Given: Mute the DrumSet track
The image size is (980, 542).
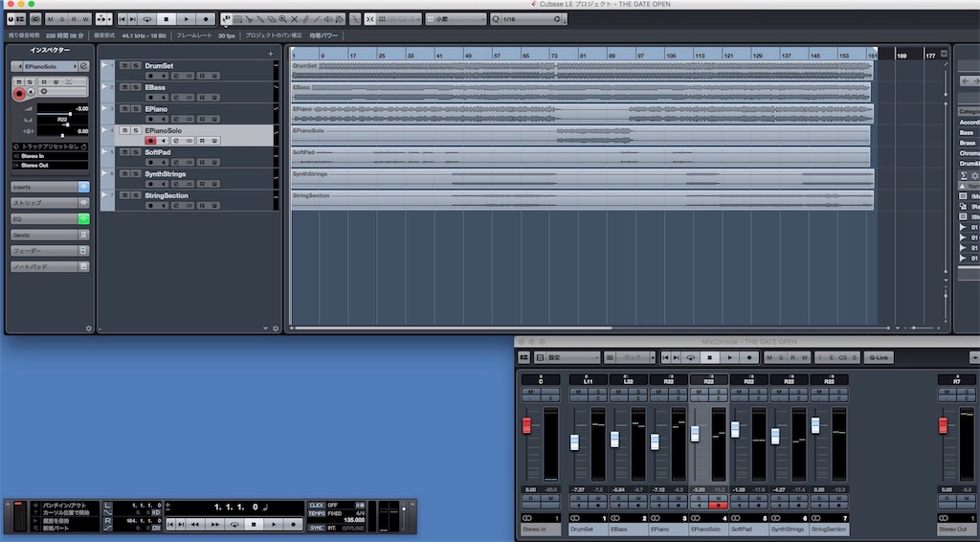Looking at the screenshot, I should (124, 65).
